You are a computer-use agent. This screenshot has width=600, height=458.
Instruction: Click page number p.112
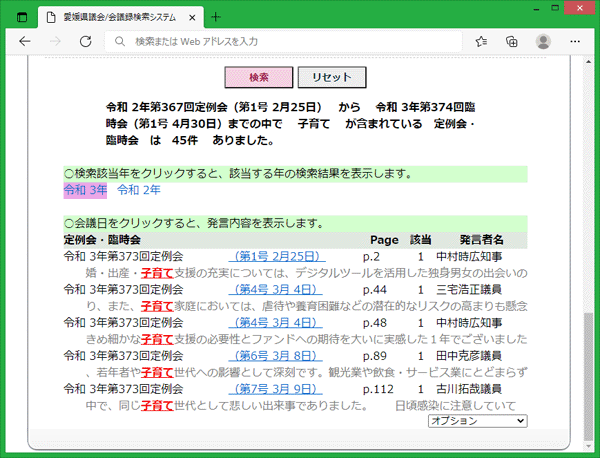(x=378, y=389)
